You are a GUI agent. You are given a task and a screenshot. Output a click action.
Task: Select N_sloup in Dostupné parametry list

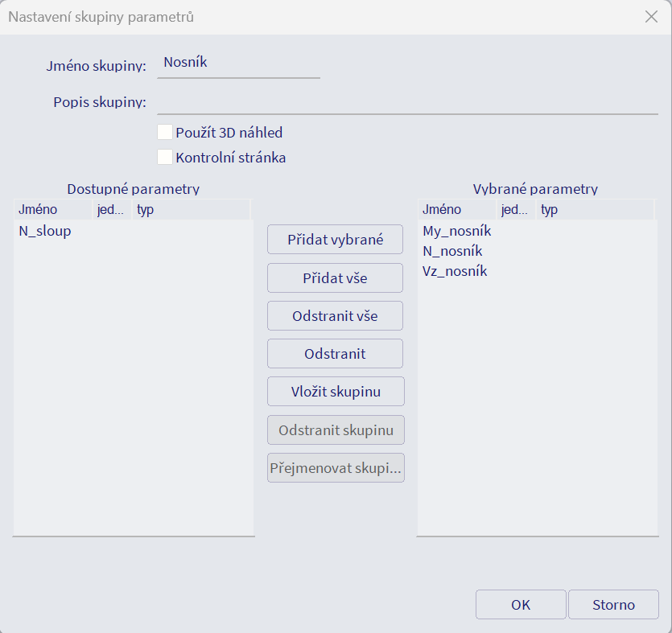tap(45, 232)
